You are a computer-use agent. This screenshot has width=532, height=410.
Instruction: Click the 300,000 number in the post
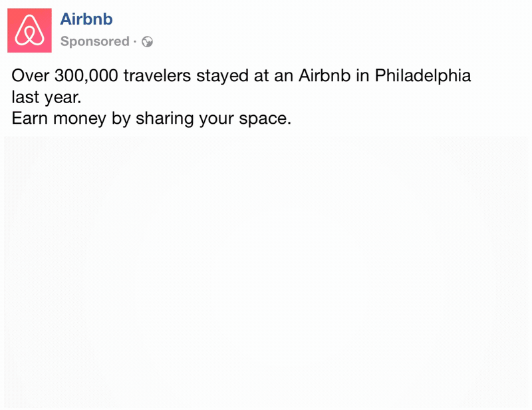[x=86, y=76]
